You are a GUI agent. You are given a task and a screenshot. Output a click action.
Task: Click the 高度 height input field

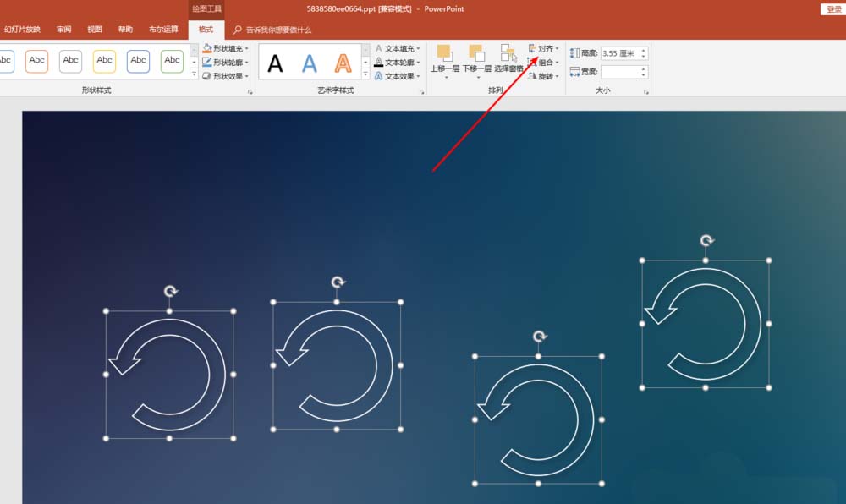pyautogui.click(x=620, y=53)
